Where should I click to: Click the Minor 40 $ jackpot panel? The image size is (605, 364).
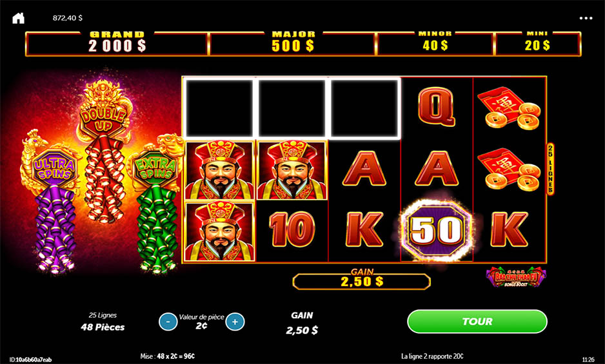(435, 44)
